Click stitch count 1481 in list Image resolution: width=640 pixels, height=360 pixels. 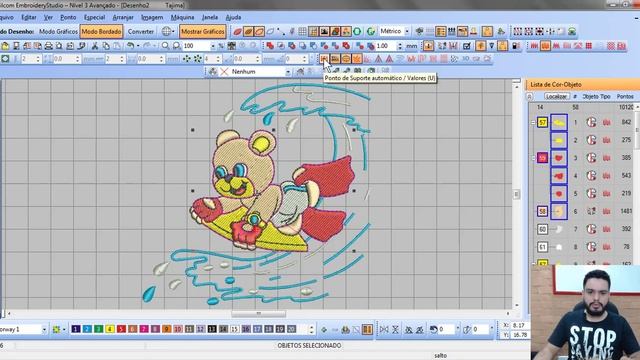(626, 211)
